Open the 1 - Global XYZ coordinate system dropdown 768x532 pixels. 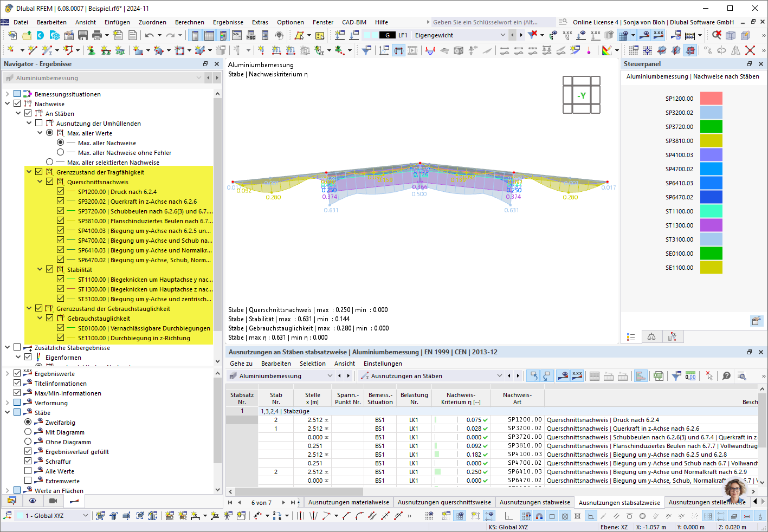85,516
